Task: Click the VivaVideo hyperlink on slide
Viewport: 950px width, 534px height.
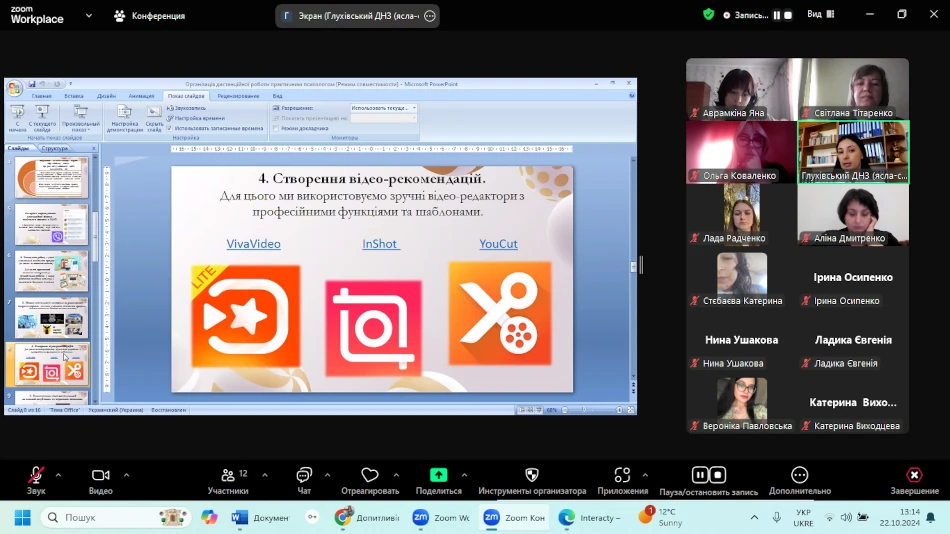Action: coord(253,244)
